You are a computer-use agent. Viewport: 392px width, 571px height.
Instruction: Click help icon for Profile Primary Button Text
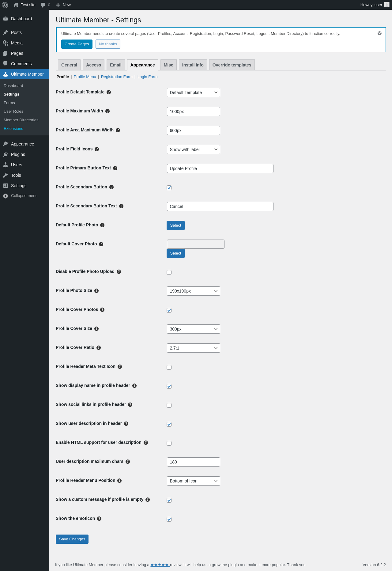click(115, 168)
